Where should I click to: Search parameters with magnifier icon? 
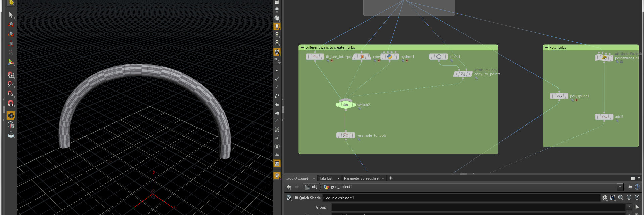(621, 198)
